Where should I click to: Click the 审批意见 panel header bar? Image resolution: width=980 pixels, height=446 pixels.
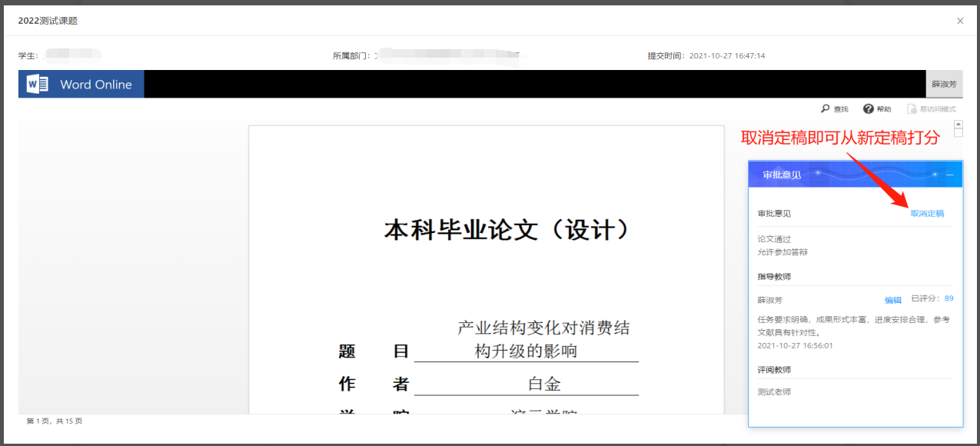(845, 175)
